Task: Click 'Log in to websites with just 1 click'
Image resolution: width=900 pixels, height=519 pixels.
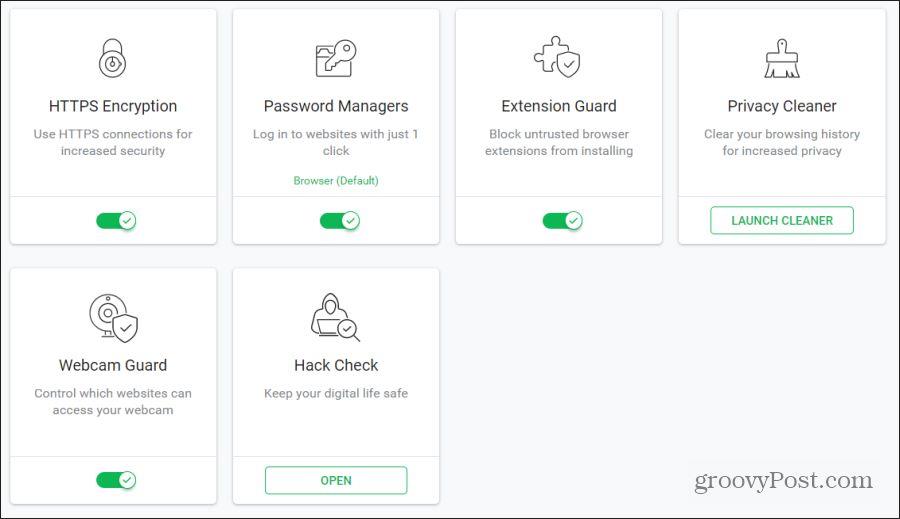Action: click(336, 142)
